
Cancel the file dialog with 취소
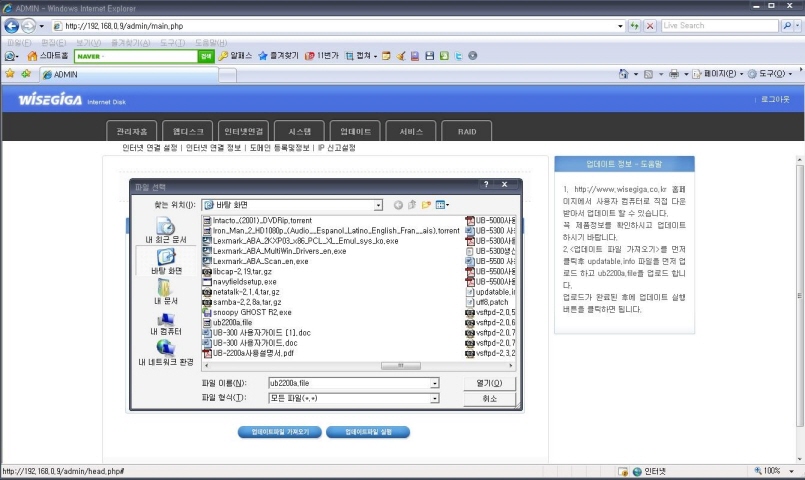(489, 398)
